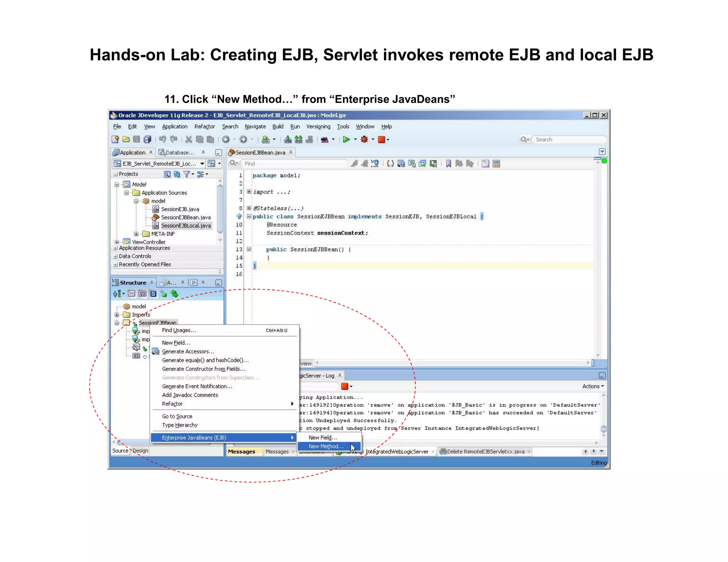Choose New Method from EJB submenu
The image size is (728, 562).
point(329,447)
